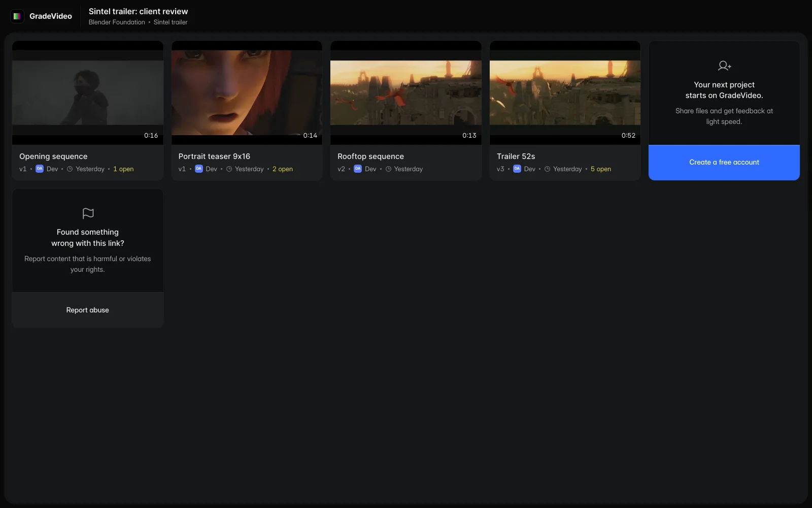Screen dimensions: 812x508
Task: Click the v2 version label
Action: (x=341, y=169)
